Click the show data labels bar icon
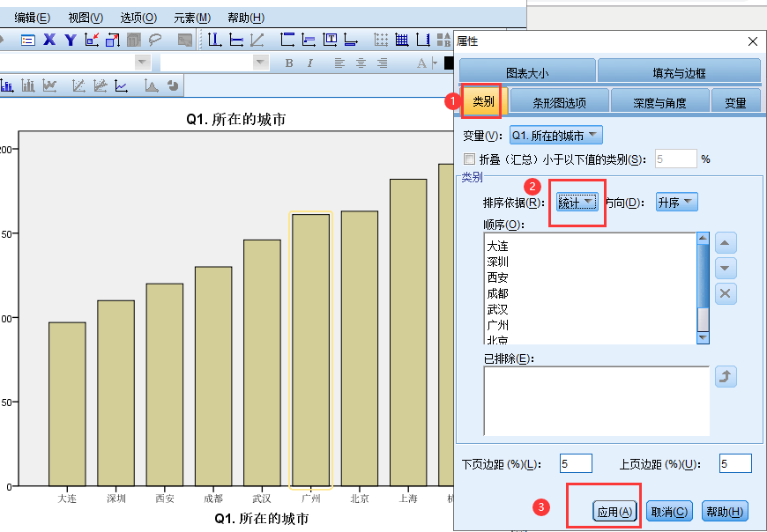This screenshot has height=532, width=767. [7, 86]
